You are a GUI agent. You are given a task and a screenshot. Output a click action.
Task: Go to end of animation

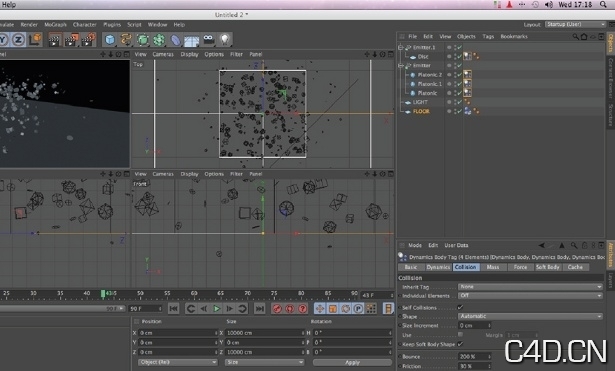pyautogui.click(x=260, y=309)
